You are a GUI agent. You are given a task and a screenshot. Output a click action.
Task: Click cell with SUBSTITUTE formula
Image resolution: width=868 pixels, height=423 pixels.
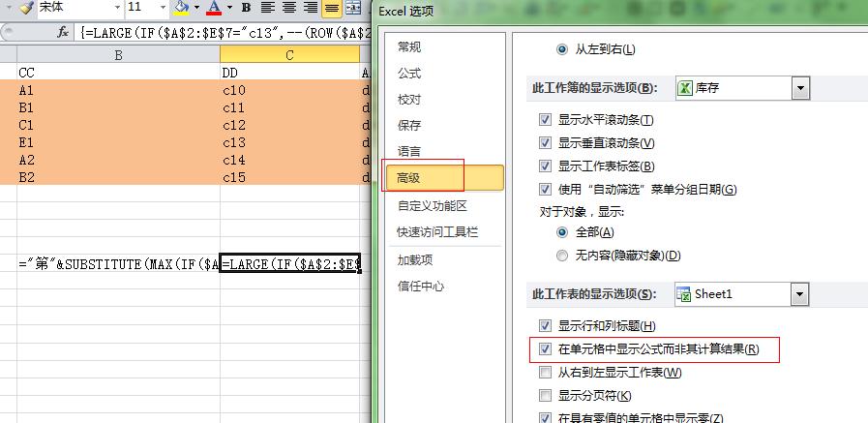pyautogui.click(x=118, y=264)
